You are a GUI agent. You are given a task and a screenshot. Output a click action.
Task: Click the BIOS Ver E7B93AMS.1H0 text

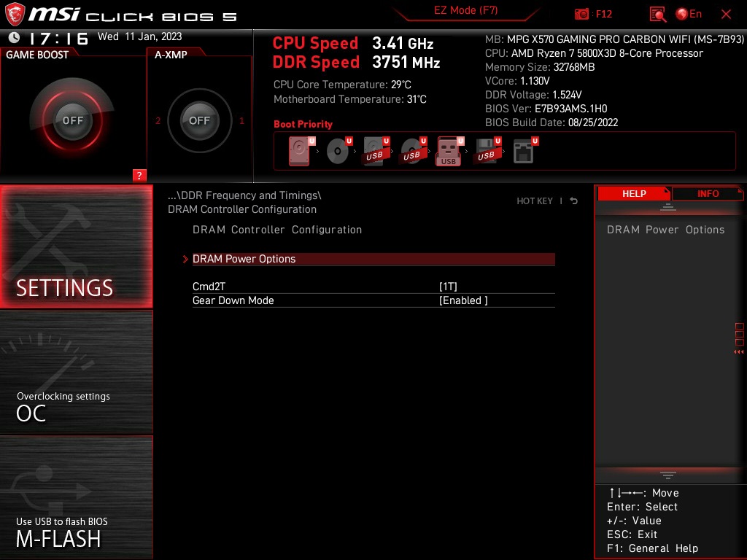546,109
